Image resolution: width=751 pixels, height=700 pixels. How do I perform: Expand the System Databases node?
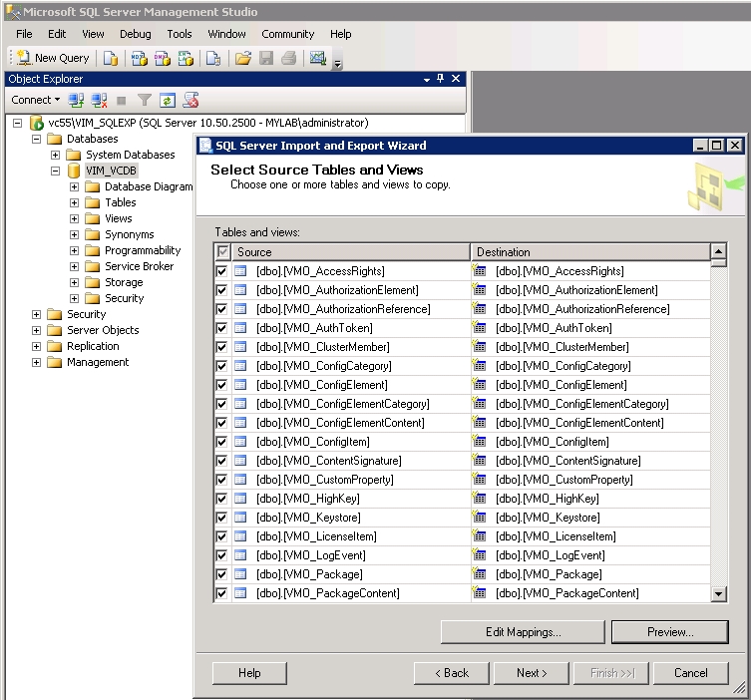pyautogui.click(x=56, y=156)
